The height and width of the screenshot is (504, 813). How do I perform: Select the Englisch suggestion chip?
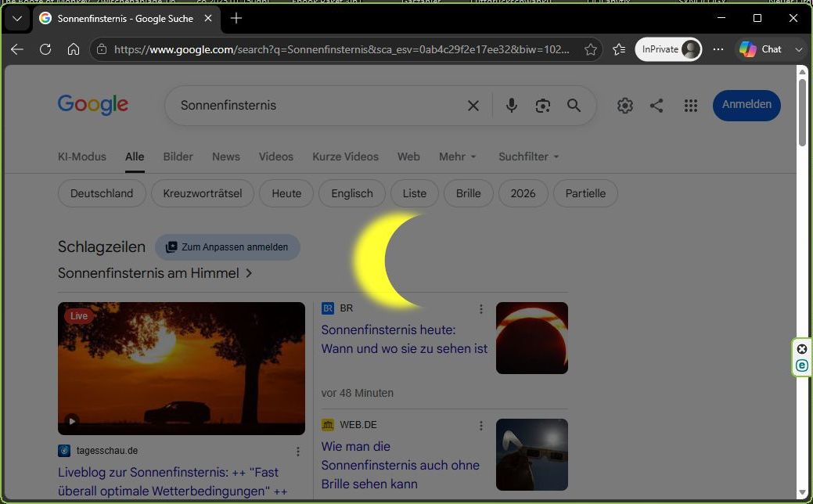coord(352,193)
